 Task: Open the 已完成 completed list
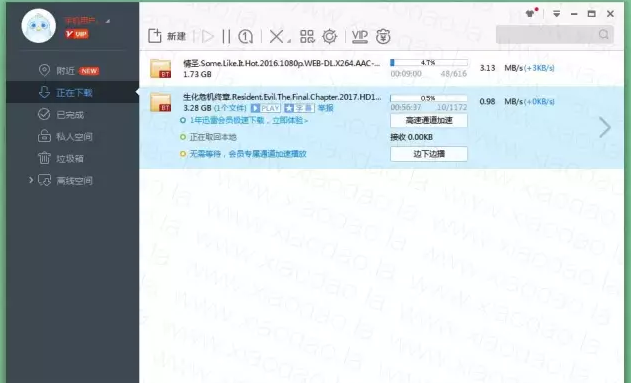61,115
